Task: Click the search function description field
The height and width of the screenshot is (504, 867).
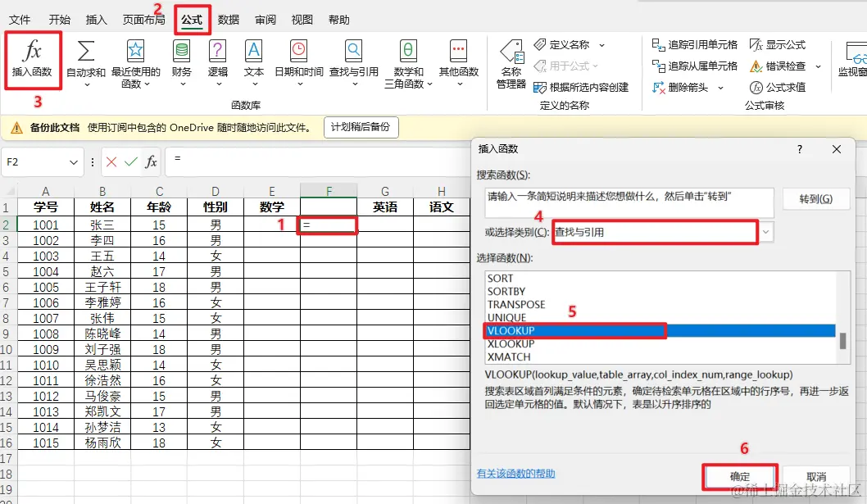Action: pos(629,202)
